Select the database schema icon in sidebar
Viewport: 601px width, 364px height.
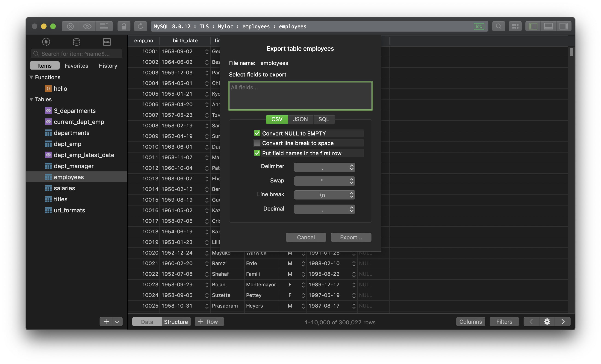(76, 42)
